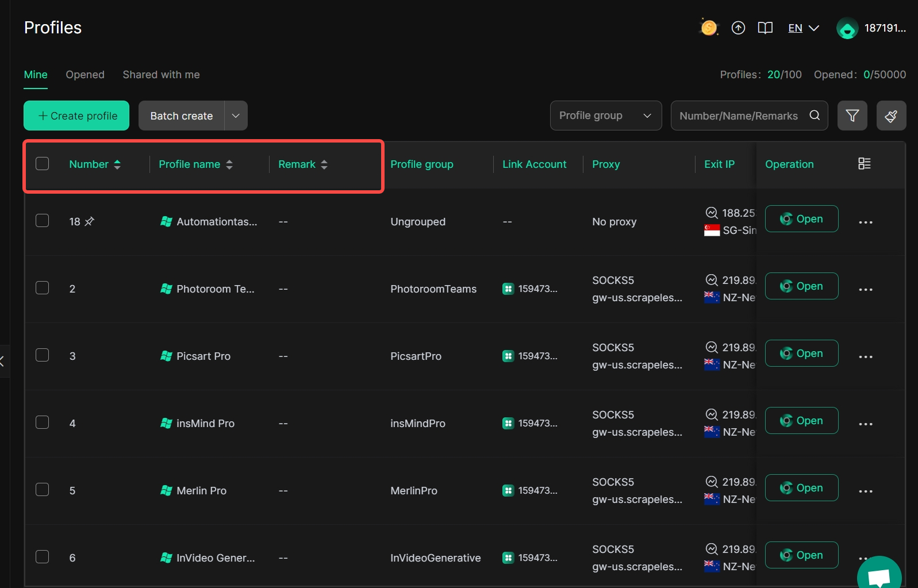918x588 pixels.
Task: Click Windows icon for Picsart Pro profile
Action: coord(166,356)
